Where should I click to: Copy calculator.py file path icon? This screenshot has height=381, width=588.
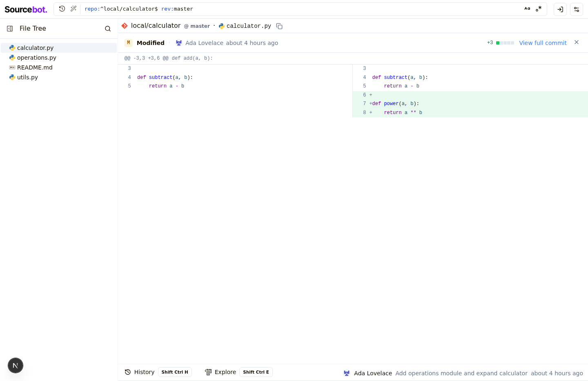(x=279, y=26)
